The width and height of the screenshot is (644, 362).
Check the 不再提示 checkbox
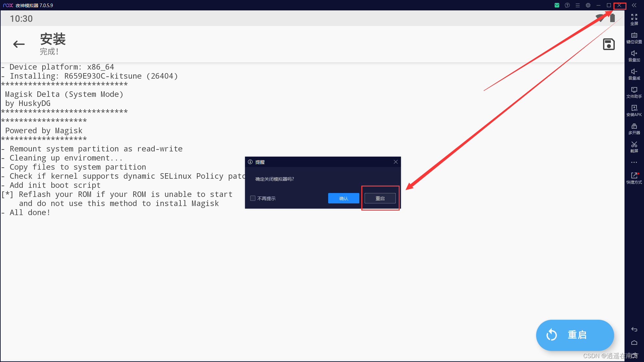click(253, 198)
